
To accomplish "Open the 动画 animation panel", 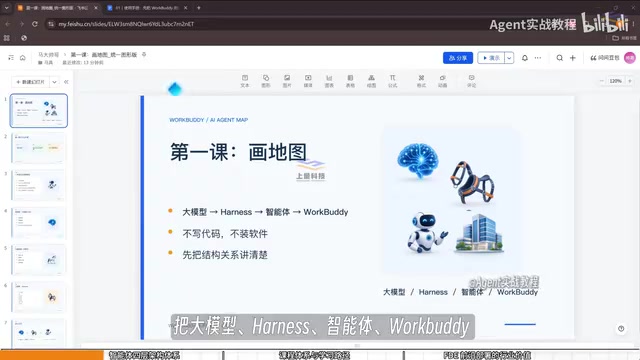I will coord(442,81).
